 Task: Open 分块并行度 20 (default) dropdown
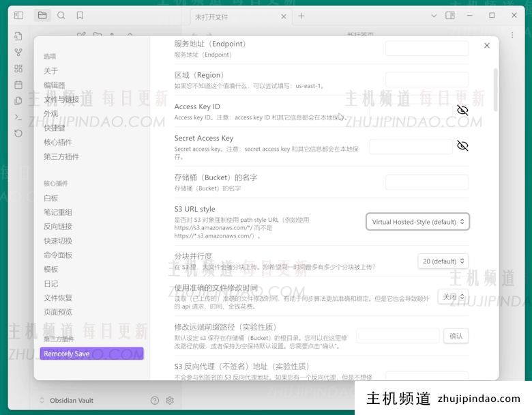[443, 261]
